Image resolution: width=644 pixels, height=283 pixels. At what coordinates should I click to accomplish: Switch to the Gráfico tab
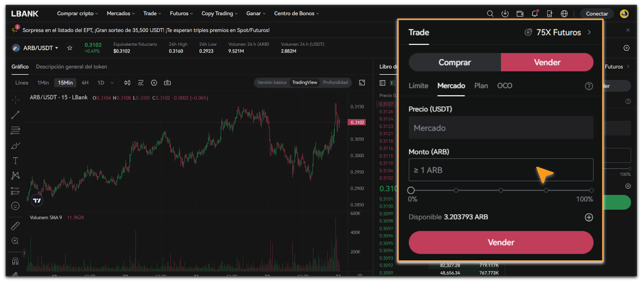pos(20,67)
